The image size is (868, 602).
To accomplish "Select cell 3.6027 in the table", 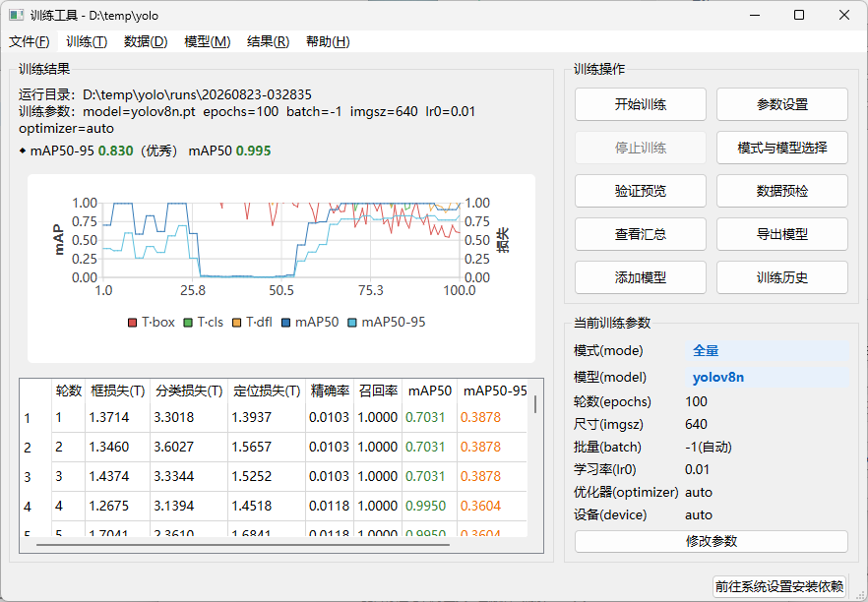I will 189,447.
